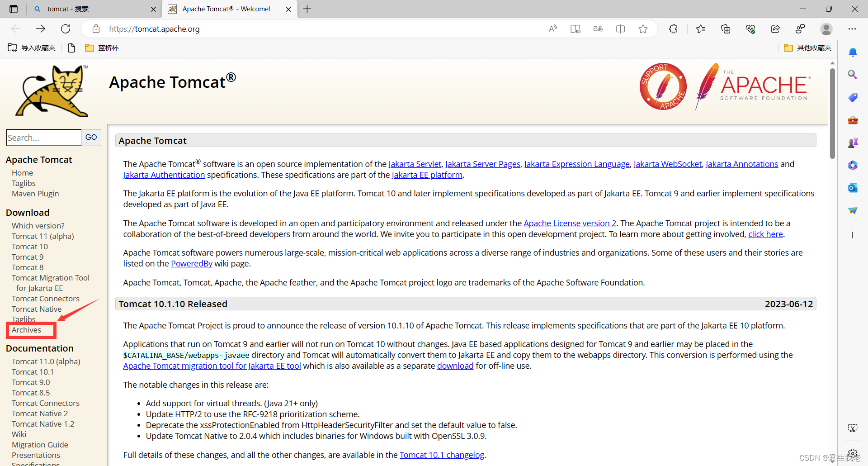868x466 pixels.
Task: Click the address bar URL field
Action: point(316,29)
